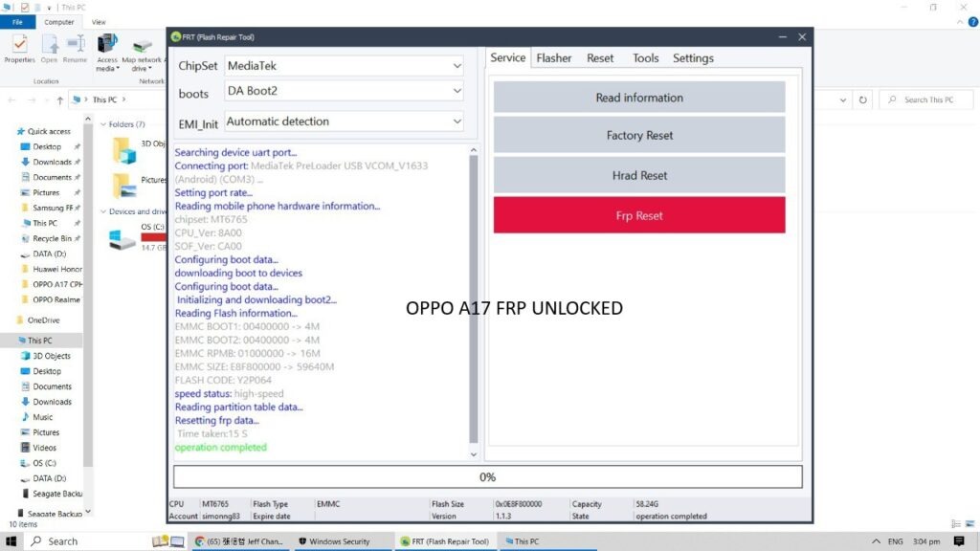The height and width of the screenshot is (551, 980).
Task: Open the EMI_Init Automatic detection dropdown
Action: [344, 121]
